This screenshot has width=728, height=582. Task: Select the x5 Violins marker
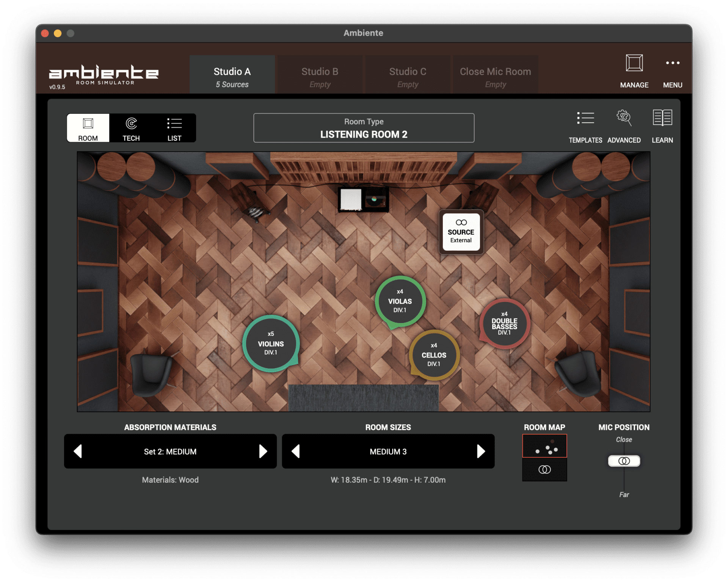click(x=271, y=344)
